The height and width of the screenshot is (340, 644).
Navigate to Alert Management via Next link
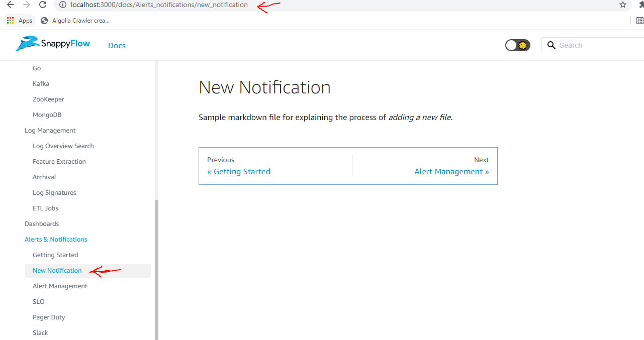coord(451,171)
